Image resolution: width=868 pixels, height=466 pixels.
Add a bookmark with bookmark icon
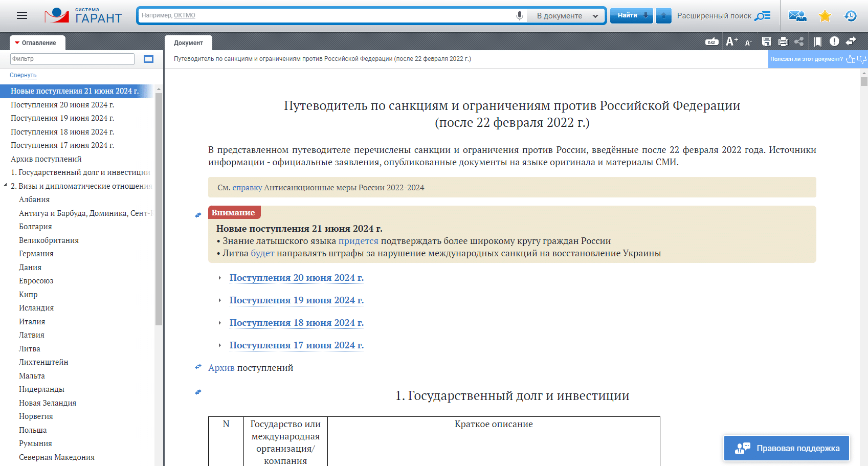tap(817, 41)
